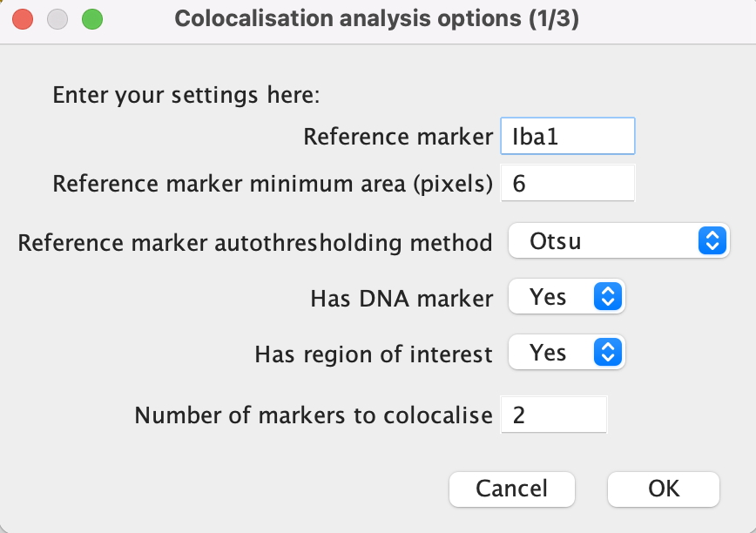Image resolution: width=756 pixels, height=533 pixels.
Task: Close the dialog with the red window button
Action: (23, 20)
